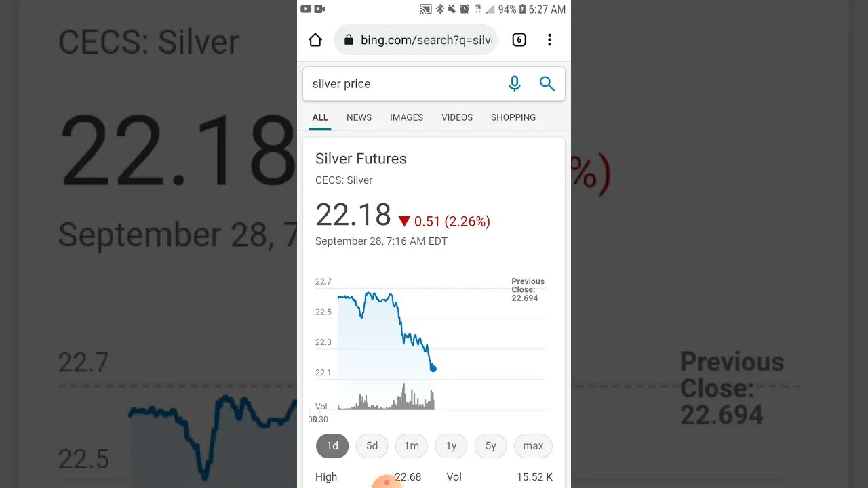Show the 1y chart range
868x488 pixels.
click(451, 446)
